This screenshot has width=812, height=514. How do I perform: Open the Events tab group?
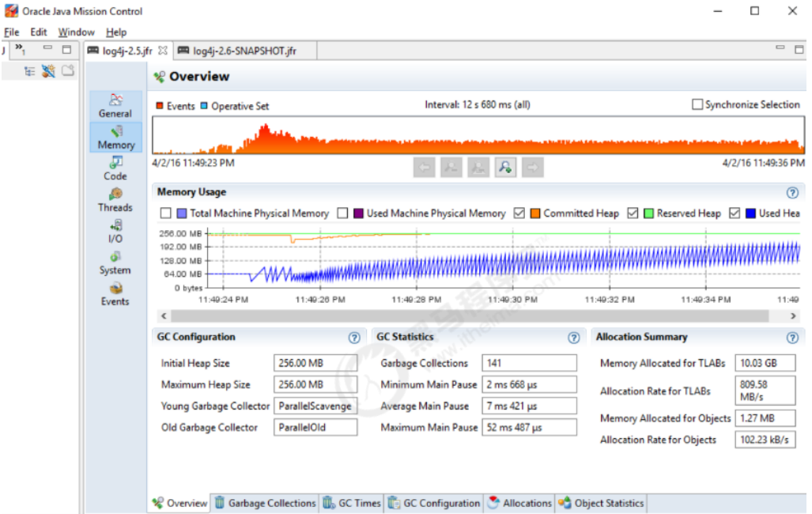point(115,294)
